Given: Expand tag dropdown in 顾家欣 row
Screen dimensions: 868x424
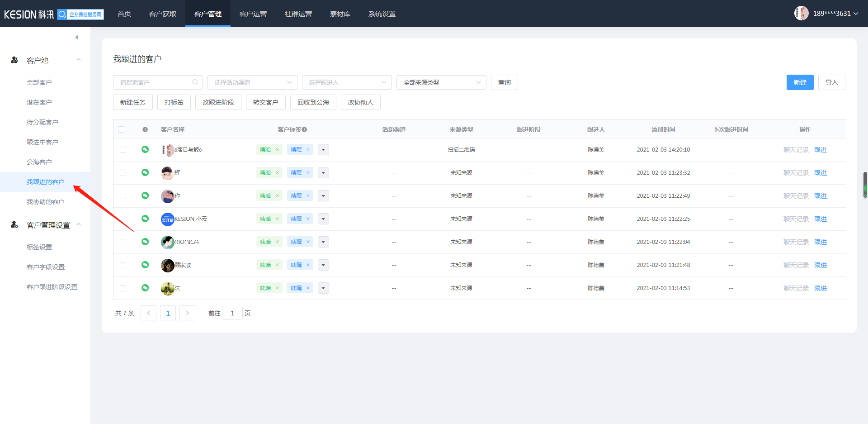Looking at the screenshot, I should 323,265.
